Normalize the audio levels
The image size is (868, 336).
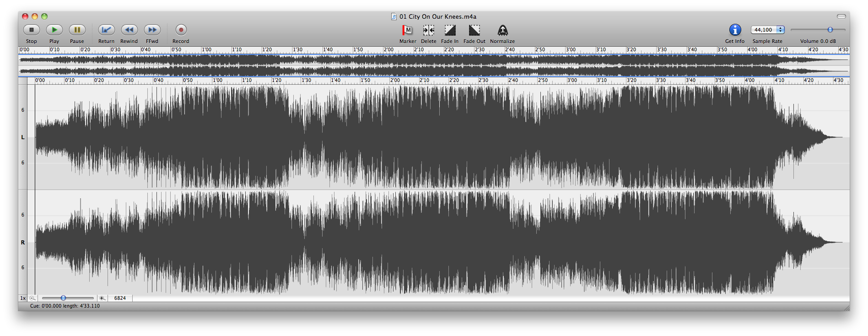[x=502, y=30]
